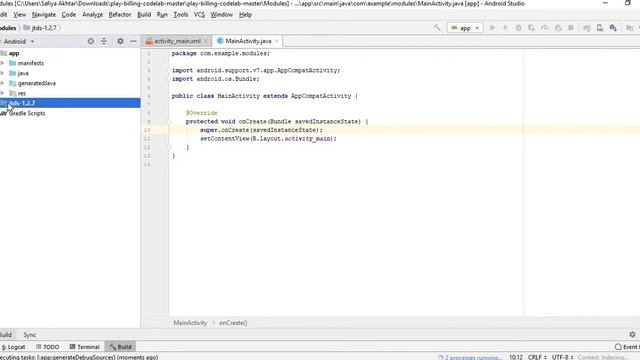Select the generatedJava folder label
The width and height of the screenshot is (640, 360).
(37, 83)
